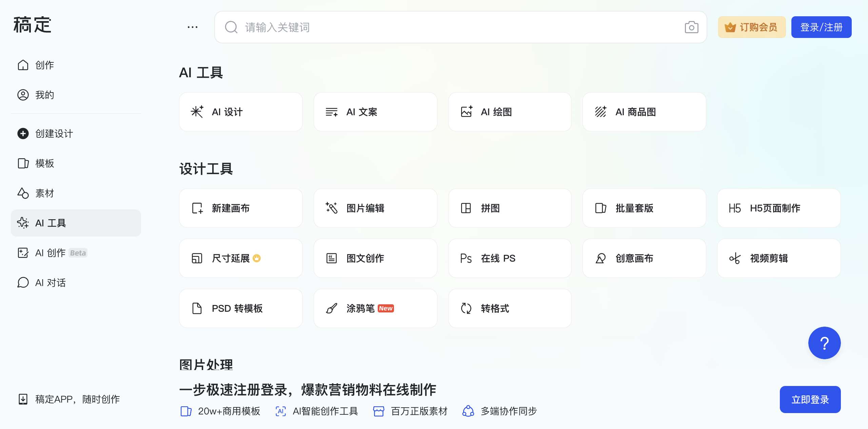This screenshot has height=429, width=868.
Task: Click the 订购会员 button
Action: (x=752, y=27)
